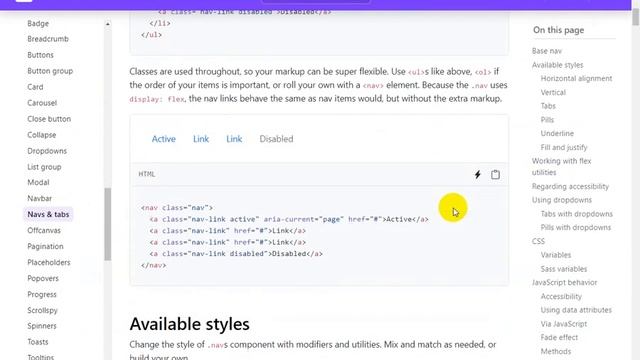Jump to Fill and justify section
The width and height of the screenshot is (640, 360).
point(564,147)
